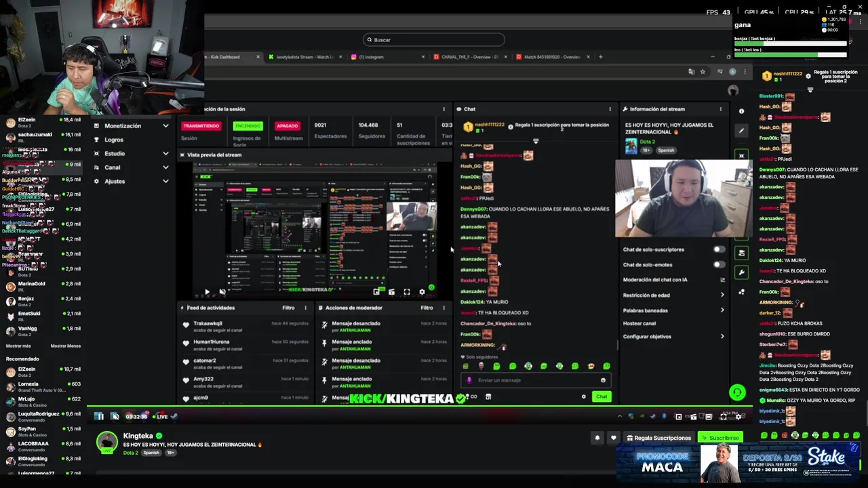868x488 pixels.
Task: Open Configurar objetivos arrow
Action: tap(722, 336)
